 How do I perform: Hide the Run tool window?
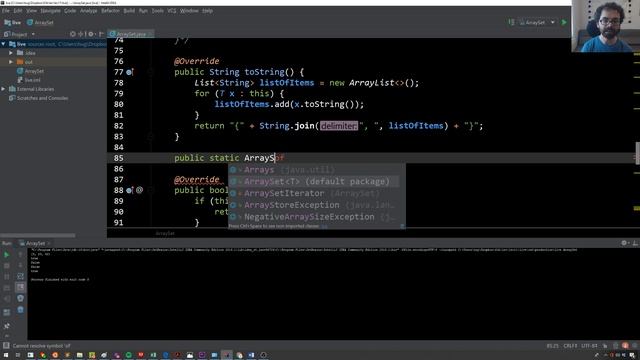pyautogui.click(x=635, y=243)
